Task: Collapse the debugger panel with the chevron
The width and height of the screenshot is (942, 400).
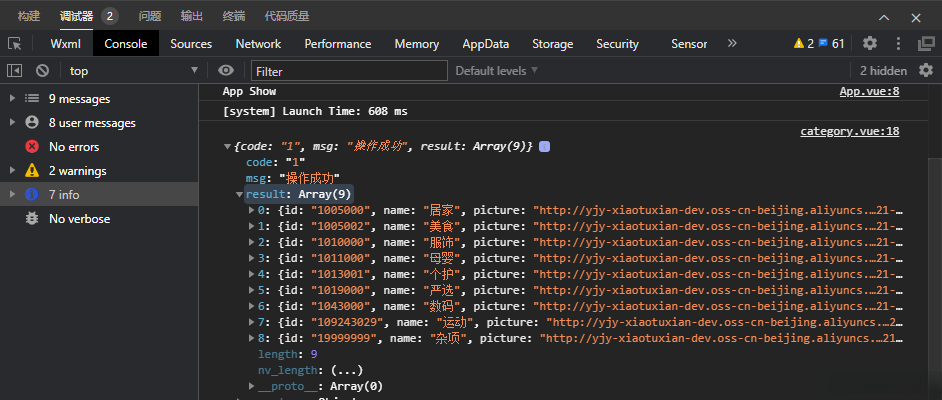Action: (x=884, y=16)
